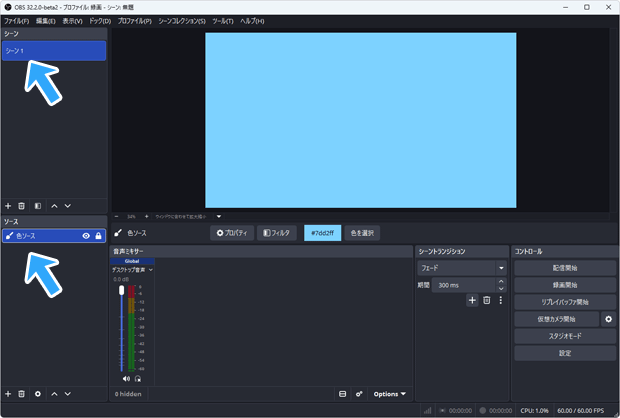Open source properties gear in Sources toolbar
Screen dimensions: 620x418
[x=38, y=394]
